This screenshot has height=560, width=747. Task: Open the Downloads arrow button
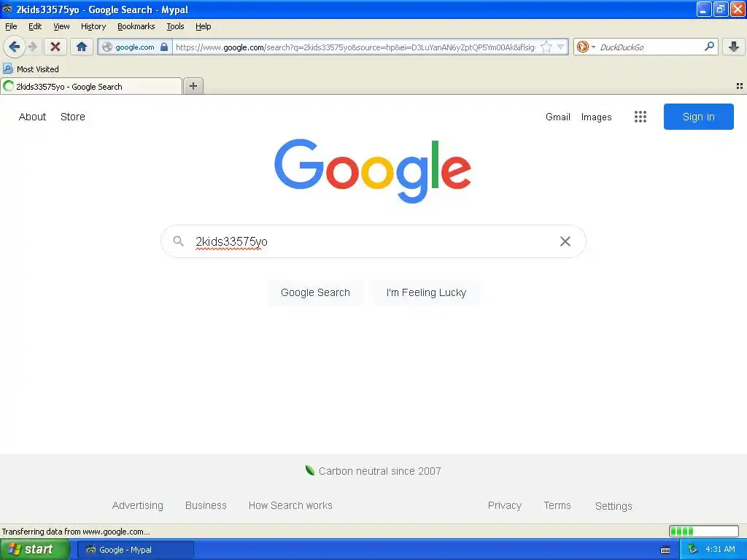click(734, 47)
